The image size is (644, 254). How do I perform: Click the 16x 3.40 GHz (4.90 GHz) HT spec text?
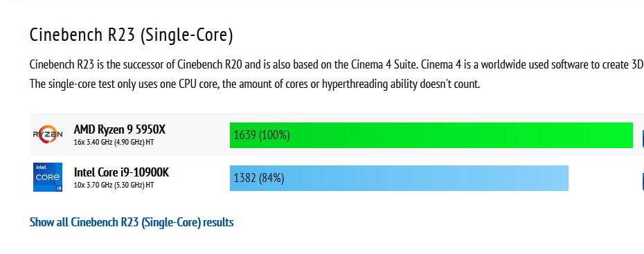(x=114, y=142)
